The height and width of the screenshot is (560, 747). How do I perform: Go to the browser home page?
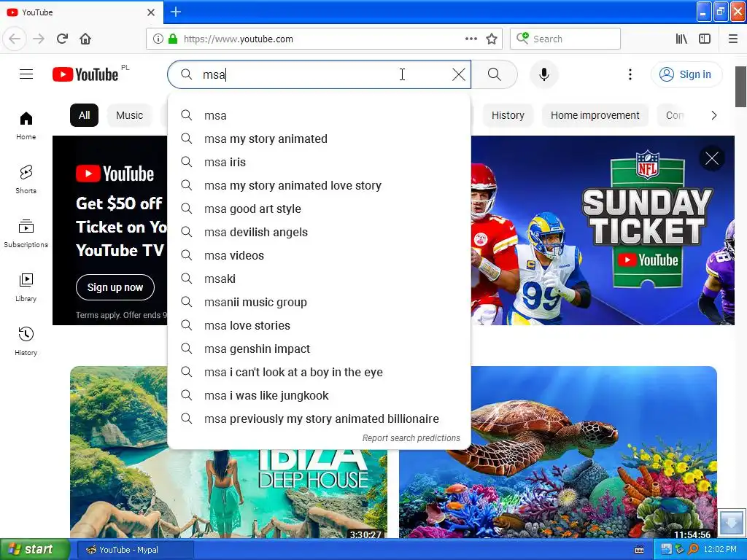coord(85,39)
